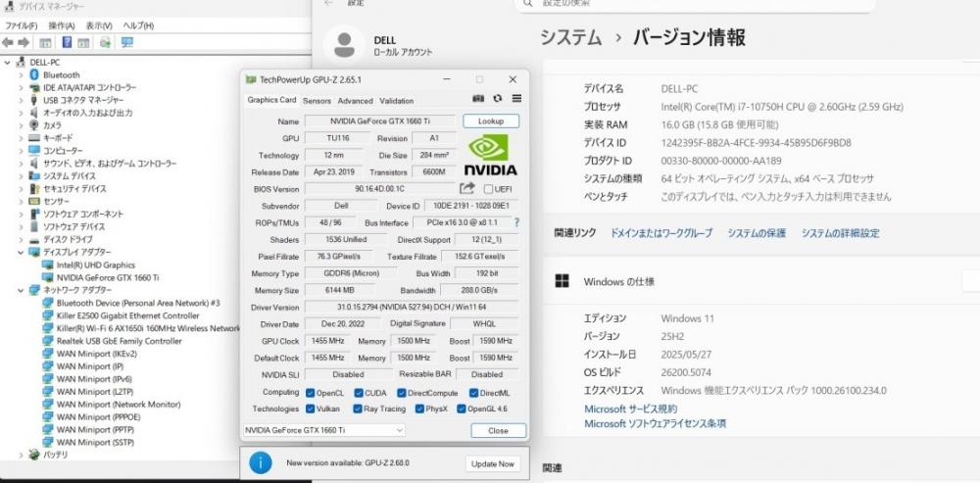Toggle the Ray Tracing checkbox
Image resolution: width=980 pixels, height=483 pixels.
coord(358,409)
